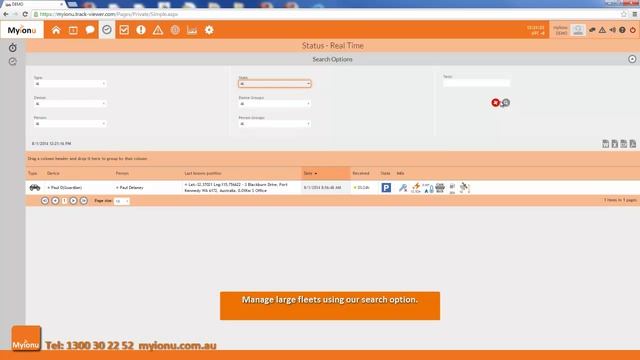Sort by the Type column header
Viewport: 640px width, 360px height.
(33, 173)
